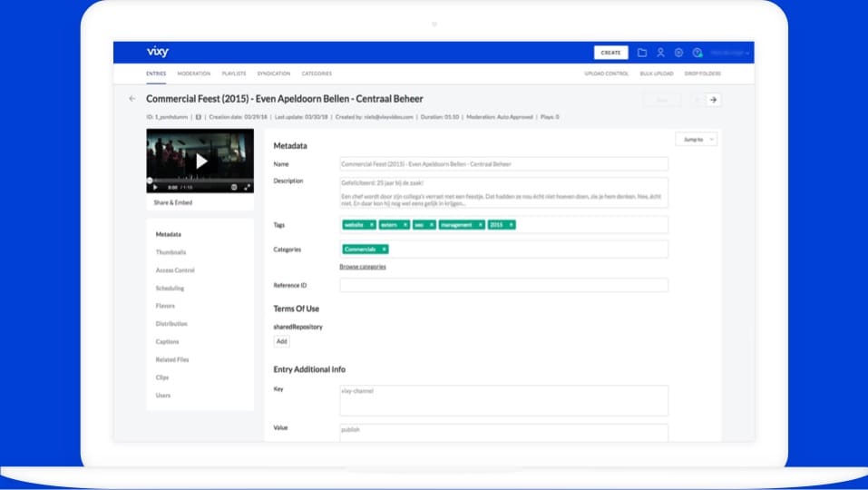The width and height of the screenshot is (868, 490).
Task: Open the help question mark icon
Action: [x=697, y=53]
